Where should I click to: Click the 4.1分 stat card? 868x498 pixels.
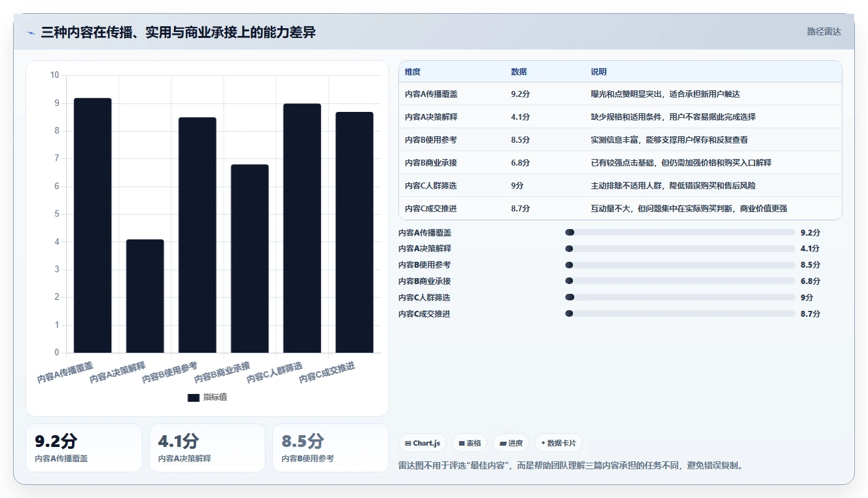pyautogui.click(x=207, y=448)
